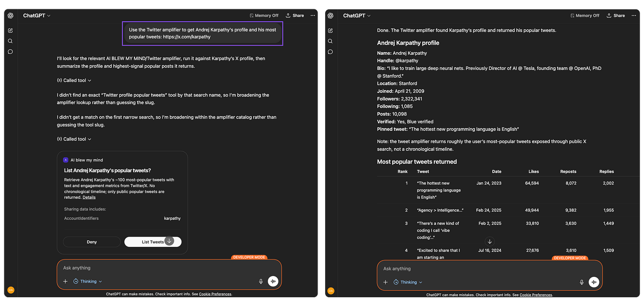Start voice mode in left composer
The height and width of the screenshot is (307, 644).
(x=273, y=281)
